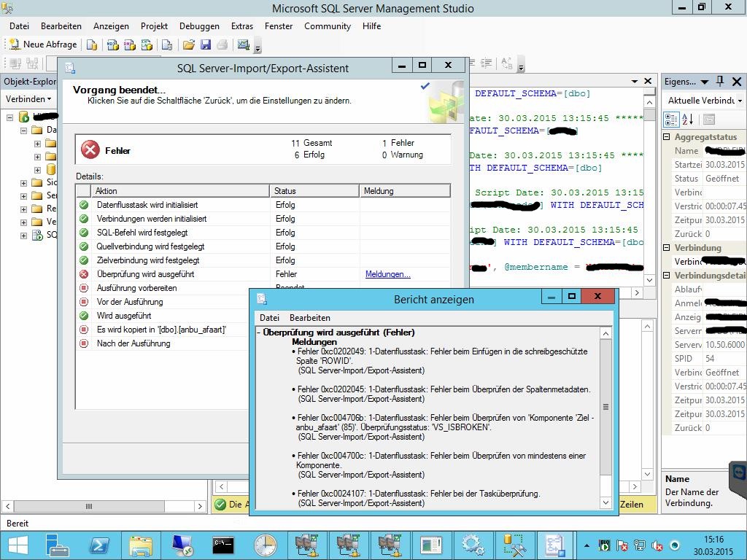Click the Neue Abfrage toolbar button
This screenshot has width=747, height=560.
(x=43, y=44)
